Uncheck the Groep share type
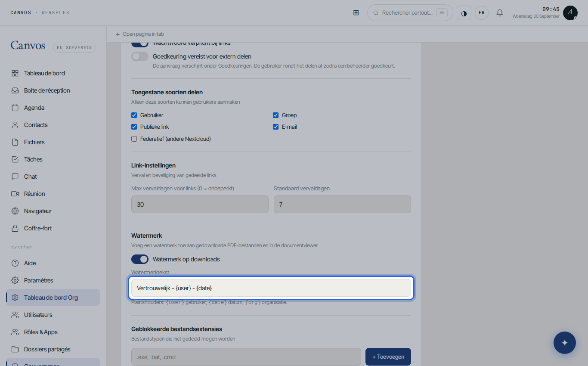The width and height of the screenshot is (588, 366). (275, 115)
